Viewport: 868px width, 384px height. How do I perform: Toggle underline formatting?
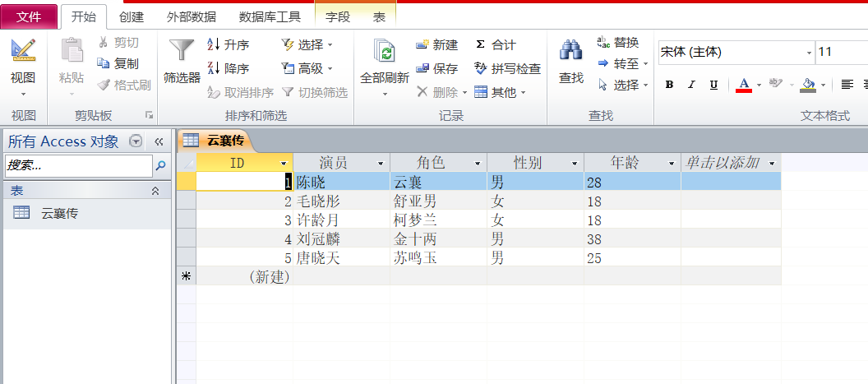point(713,85)
